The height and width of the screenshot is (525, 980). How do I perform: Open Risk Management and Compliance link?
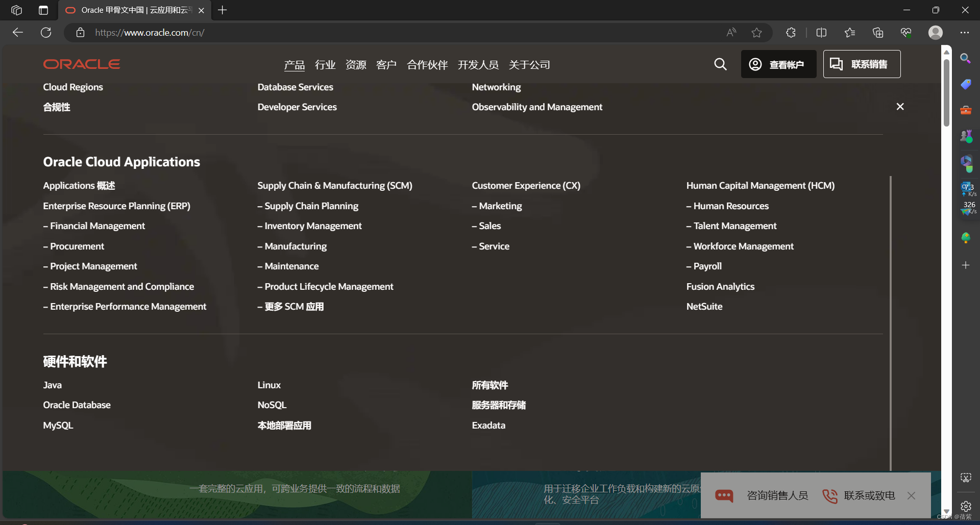[x=118, y=287]
